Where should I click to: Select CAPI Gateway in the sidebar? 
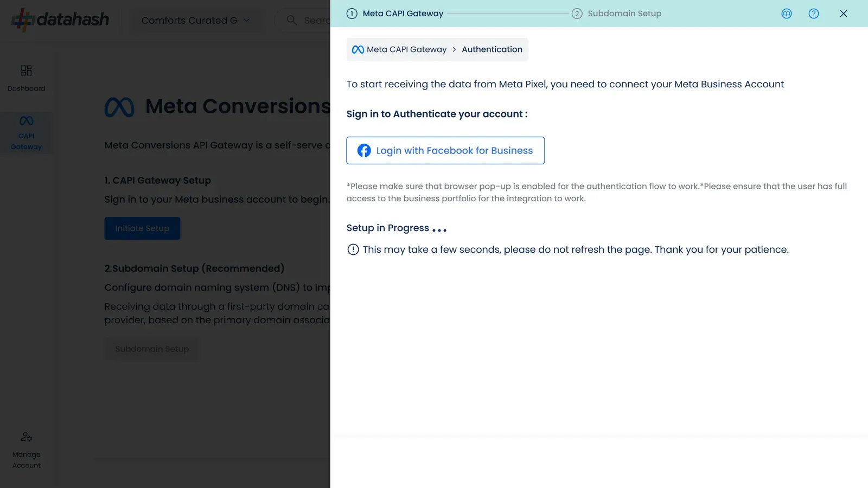pyautogui.click(x=26, y=133)
